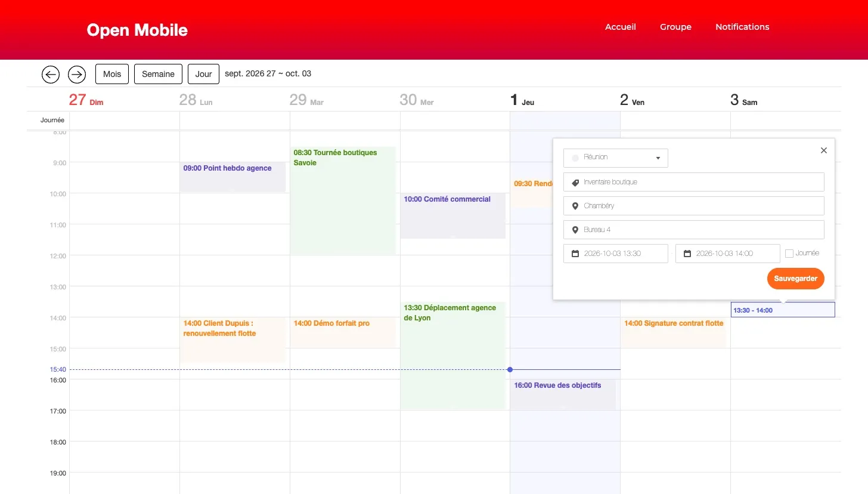This screenshot has height=494, width=868.
Task: Open the 14:00 Démo forfait pro event
Action: click(343, 332)
